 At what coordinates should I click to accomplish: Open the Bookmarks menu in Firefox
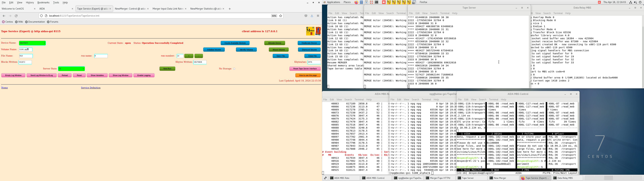point(43,3)
